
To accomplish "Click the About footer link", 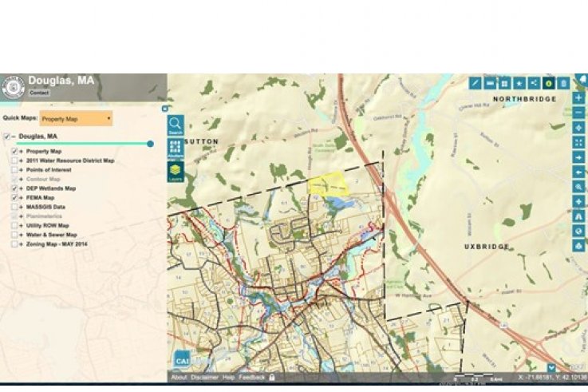I will point(179,377).
